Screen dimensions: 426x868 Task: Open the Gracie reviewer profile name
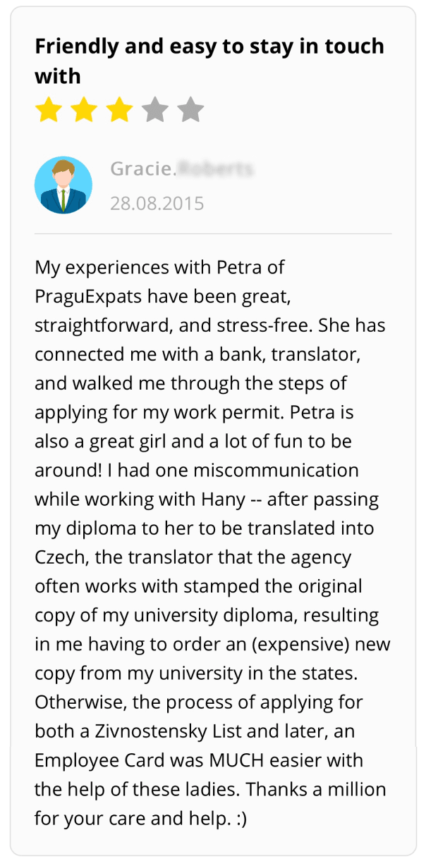click(142, 169)
